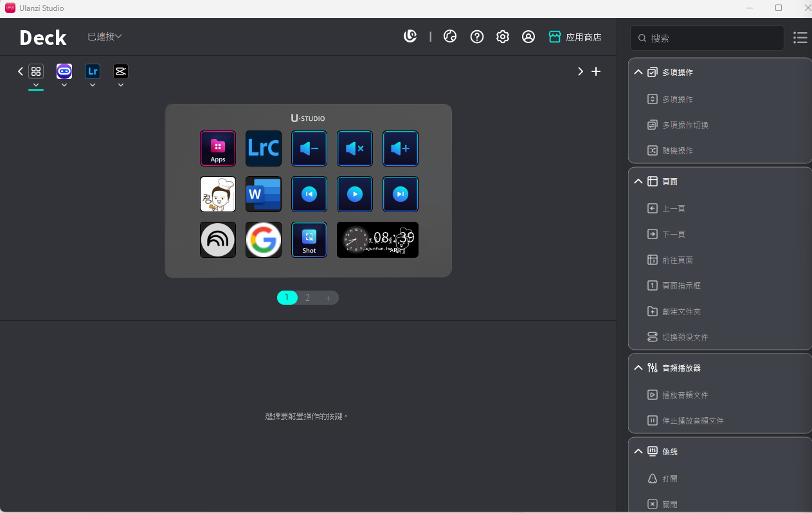Open the settings gear icon
812x513 pixels.
pos(503,37)
